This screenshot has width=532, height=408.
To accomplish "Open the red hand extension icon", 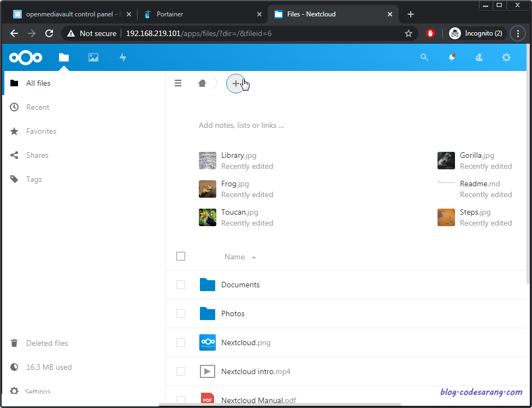I will click(x=430, y=33).
